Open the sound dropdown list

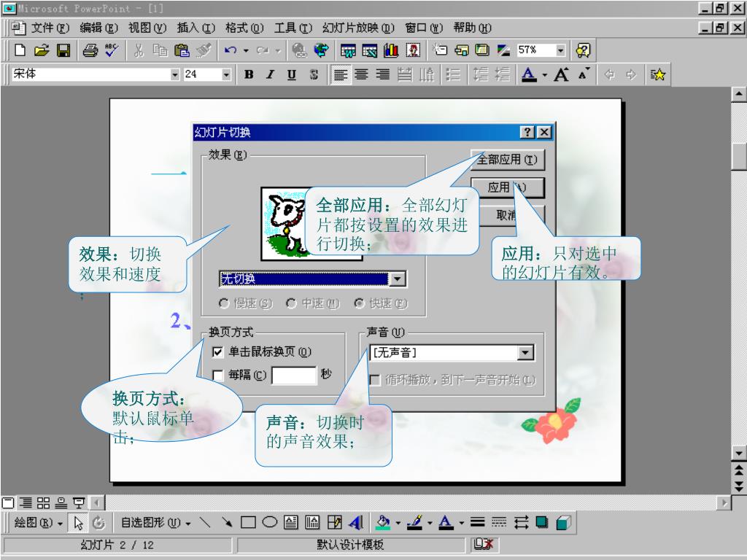point(525,353)
